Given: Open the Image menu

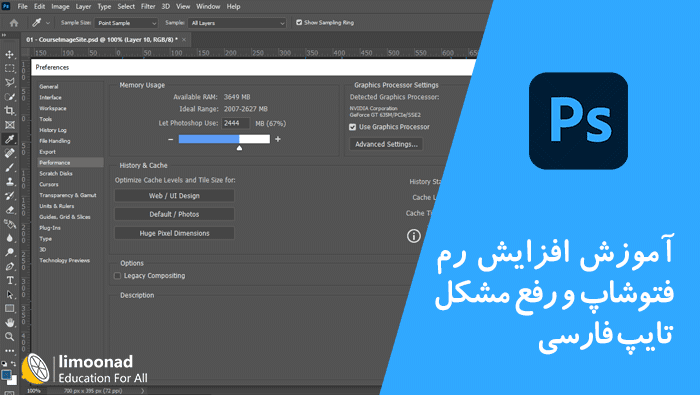Looking at the screenshot, I should pyautogui.click(x=60, y=6).
